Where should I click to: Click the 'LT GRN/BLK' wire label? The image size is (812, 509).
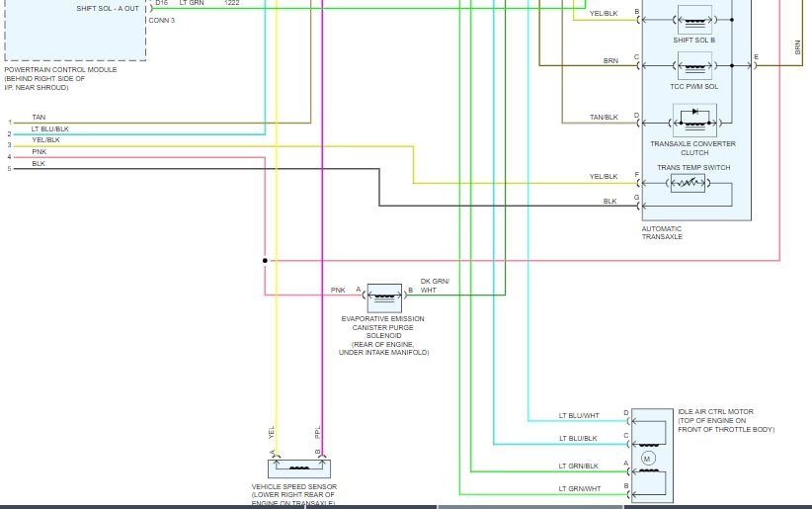[579, 466]
